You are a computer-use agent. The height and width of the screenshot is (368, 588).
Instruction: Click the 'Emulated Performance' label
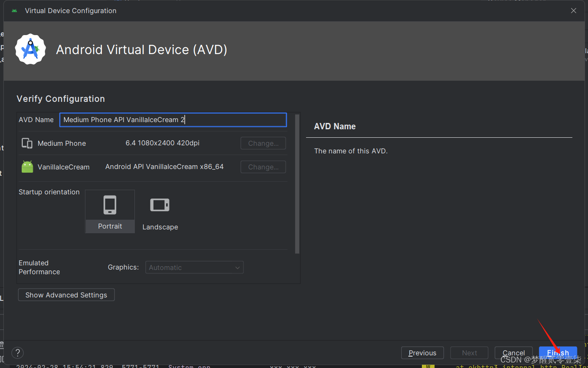click(39, 267)
